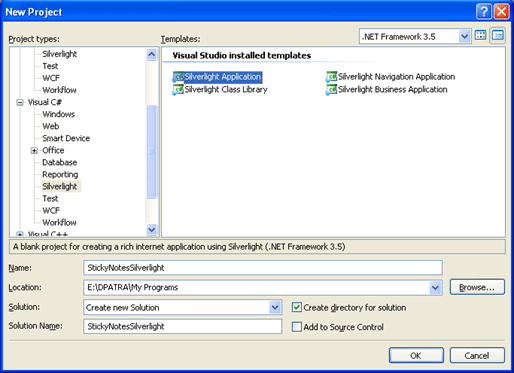Click the Solution Name input field
Viewport: 514px width, 373px height.
click(183, 326)
